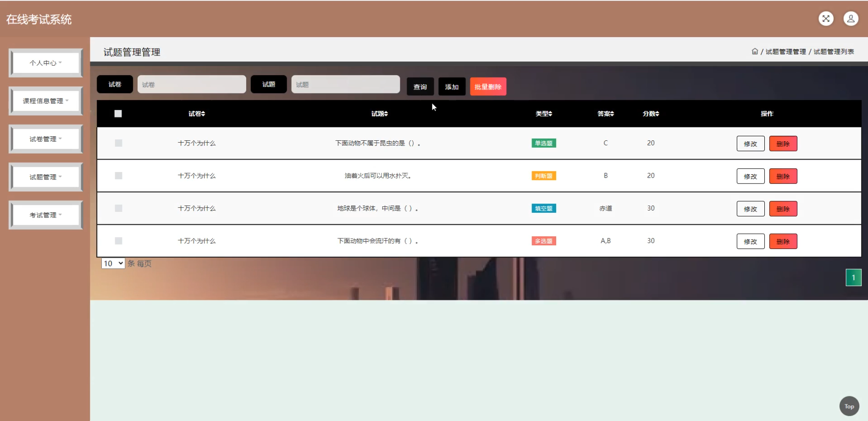The image size is (868, 421).
Task: Open the rows-per-page dropdown showing 10
Action: click(113, 263)
